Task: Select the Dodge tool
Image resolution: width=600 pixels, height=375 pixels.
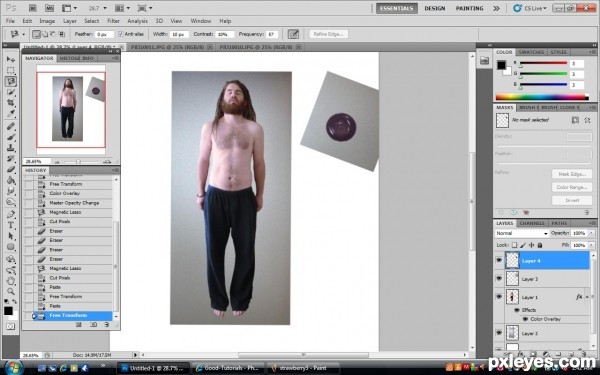Action: click(11, 201)
